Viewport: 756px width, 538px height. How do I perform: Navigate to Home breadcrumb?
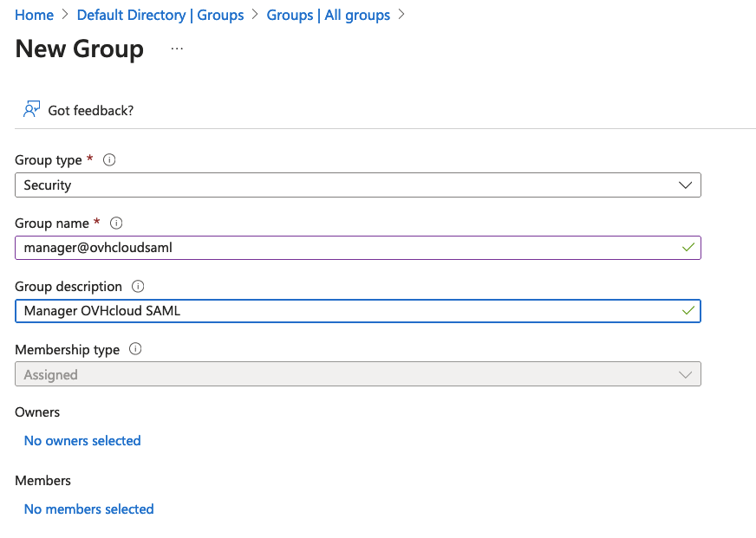coord(34,15)
